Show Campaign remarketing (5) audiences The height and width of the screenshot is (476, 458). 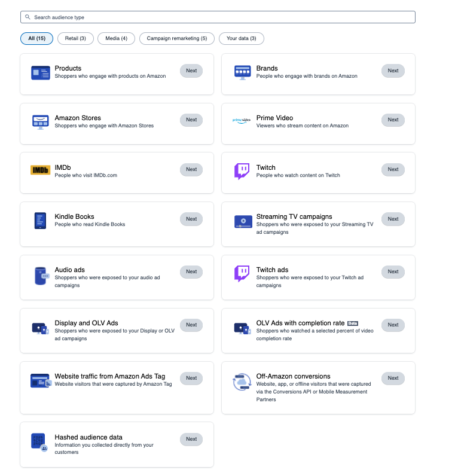point(177,38)
